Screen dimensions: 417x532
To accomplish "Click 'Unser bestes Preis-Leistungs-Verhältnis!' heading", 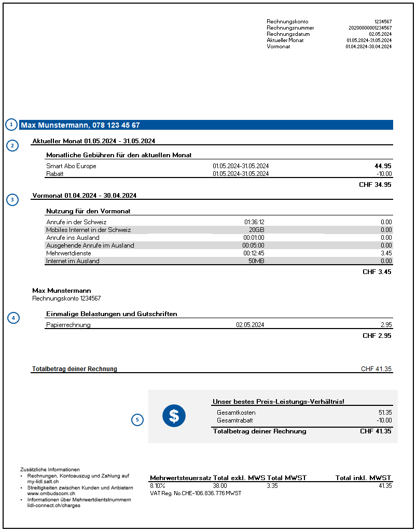I will pos(279,402).
